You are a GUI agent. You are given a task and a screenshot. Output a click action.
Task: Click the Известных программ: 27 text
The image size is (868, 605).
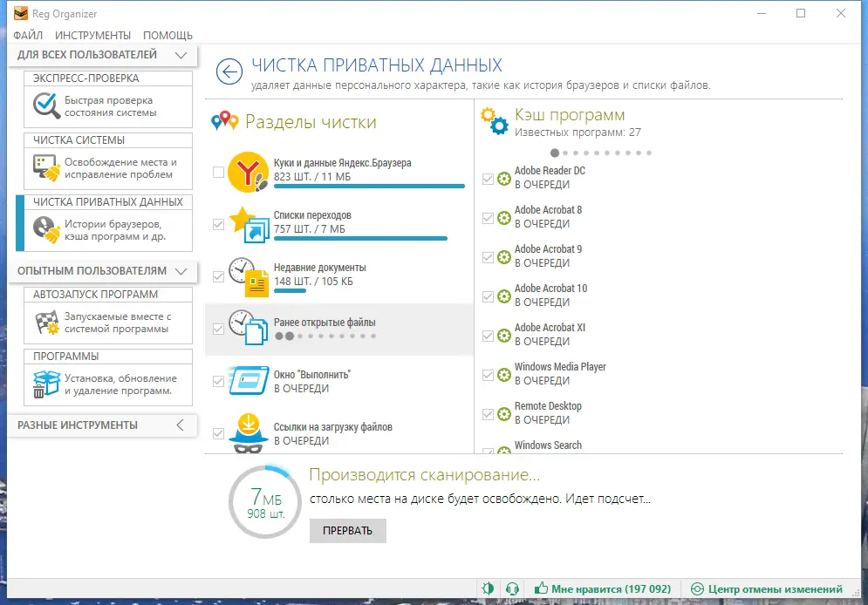point(578,133)
